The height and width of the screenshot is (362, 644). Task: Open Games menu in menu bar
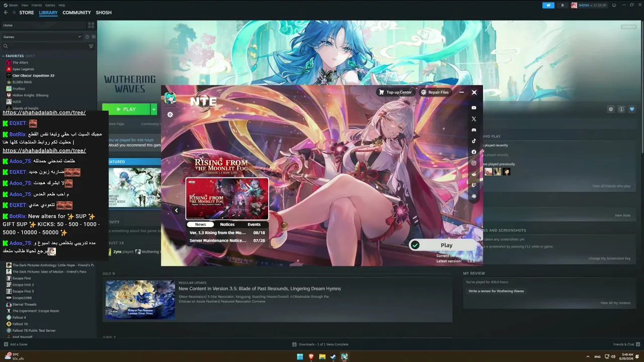50,5
